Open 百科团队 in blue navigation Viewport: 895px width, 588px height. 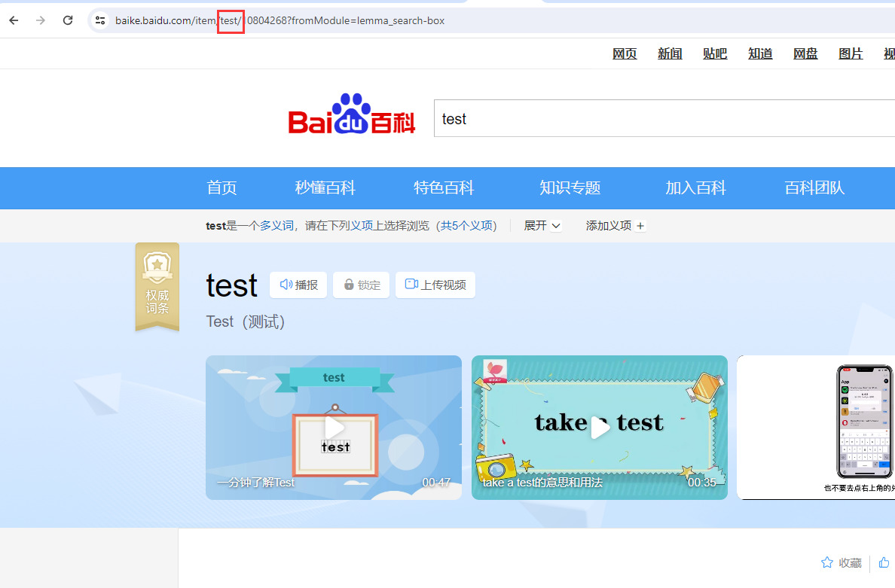coord(814,187)
